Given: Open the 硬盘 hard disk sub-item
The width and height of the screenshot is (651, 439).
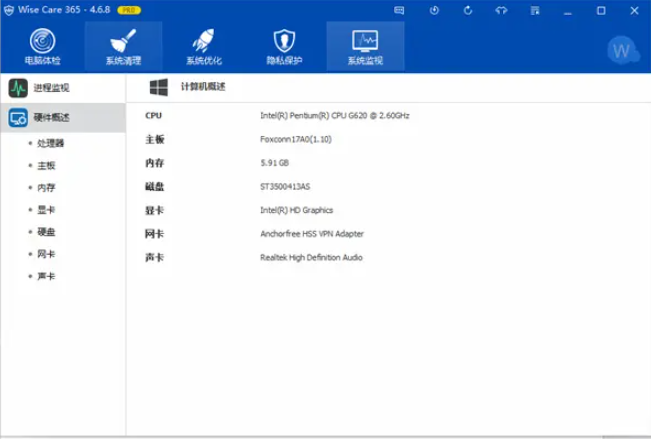Looking at the screenshot, I should (46, 232).
